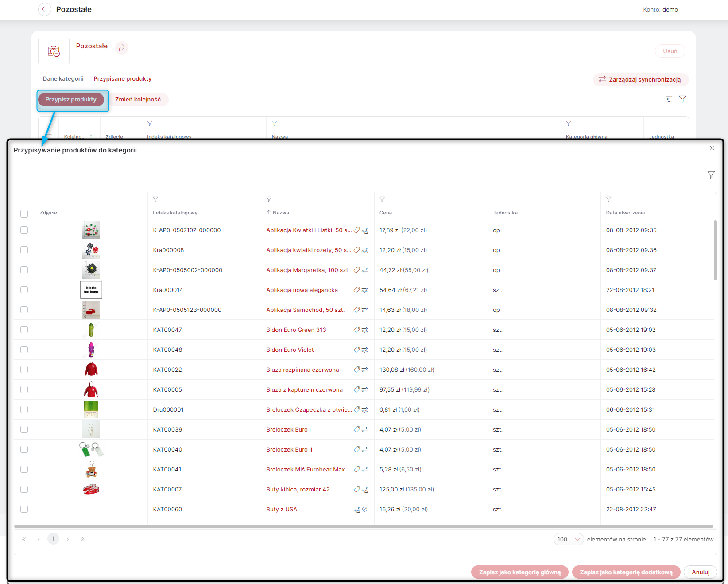The height and width of the screenshot is (584, 728).
Task: Click price tag icon for Aplikacja nowa elegancka
Action: (x=357, y=290)
